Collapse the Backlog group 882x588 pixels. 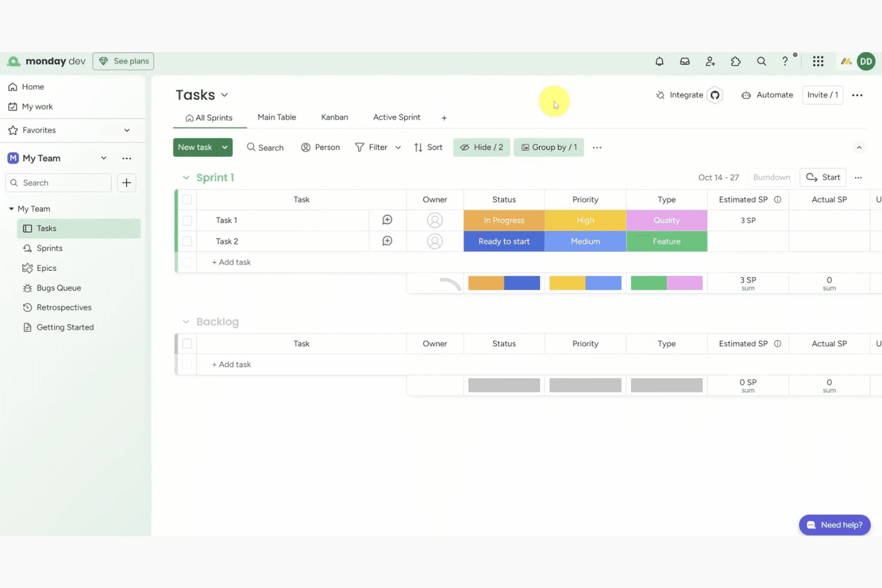[186, 322]
